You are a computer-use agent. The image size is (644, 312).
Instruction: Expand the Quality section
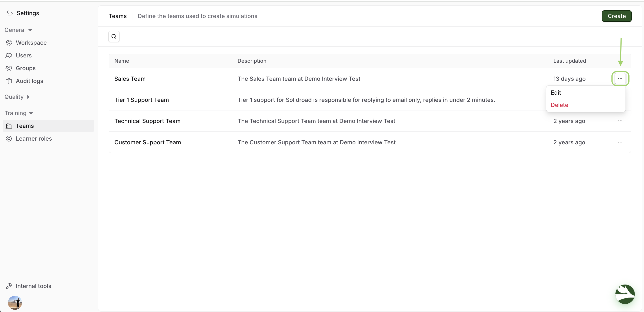[17, 97]
